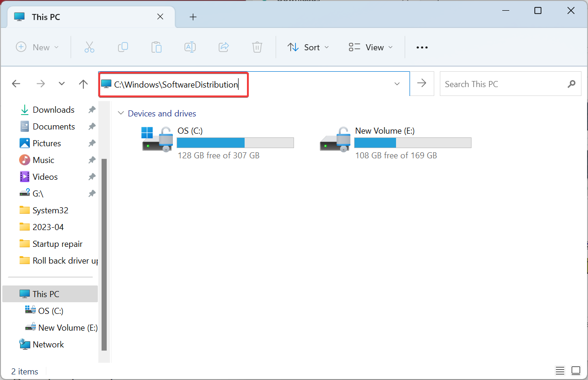Image resolution: width=588 pixels, height=380 pixels.
Task: Switch to details view icon in status bar
Action: tap(560, 371)
